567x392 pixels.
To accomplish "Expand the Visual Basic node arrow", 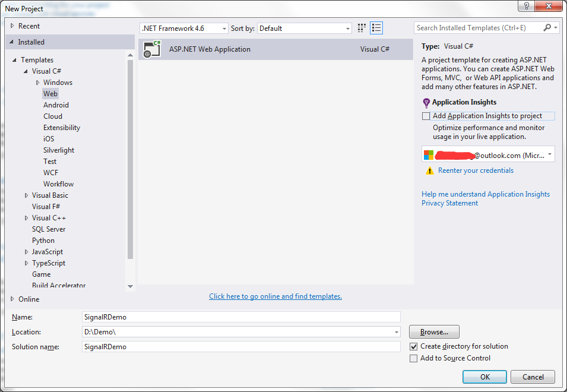I will click(x=26, y=195).
